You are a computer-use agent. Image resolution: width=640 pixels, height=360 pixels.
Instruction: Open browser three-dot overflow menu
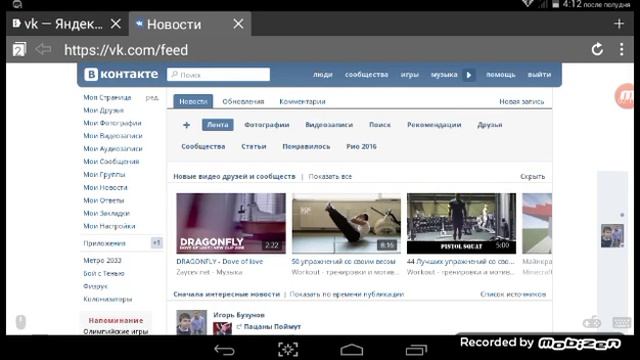(x=621, y=50)
